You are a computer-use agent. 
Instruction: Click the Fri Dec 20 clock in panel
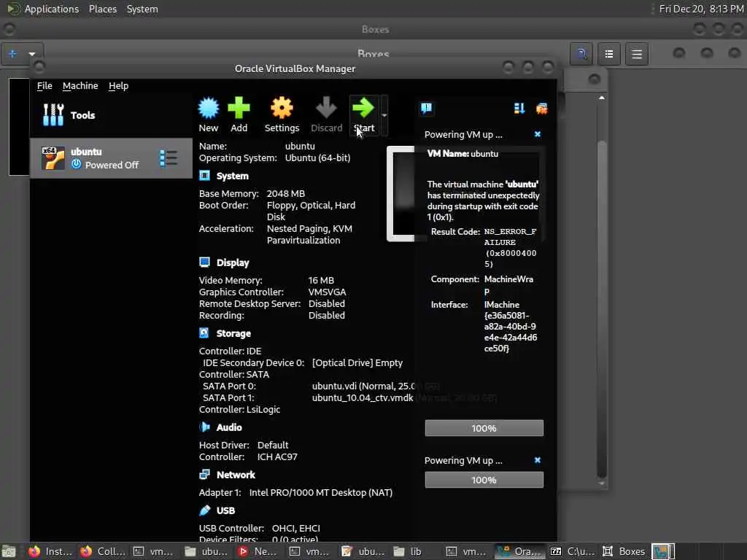click(701, 9)
